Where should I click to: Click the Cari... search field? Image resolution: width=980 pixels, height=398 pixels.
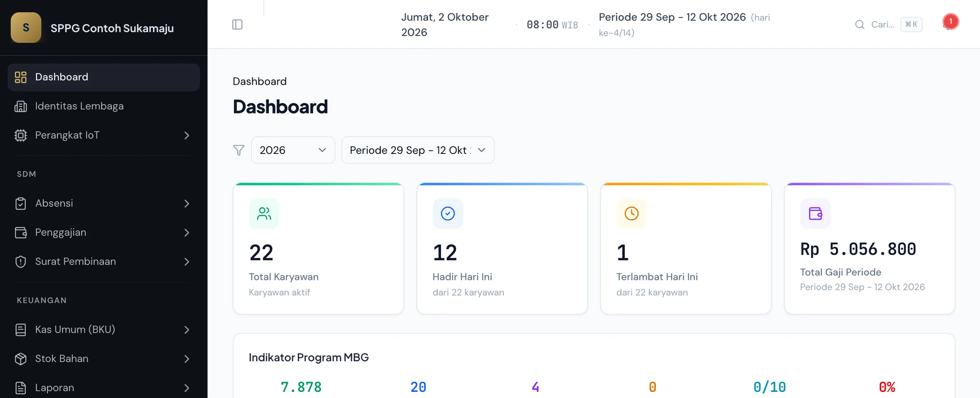pyautogui.click(x=889, y=24)
